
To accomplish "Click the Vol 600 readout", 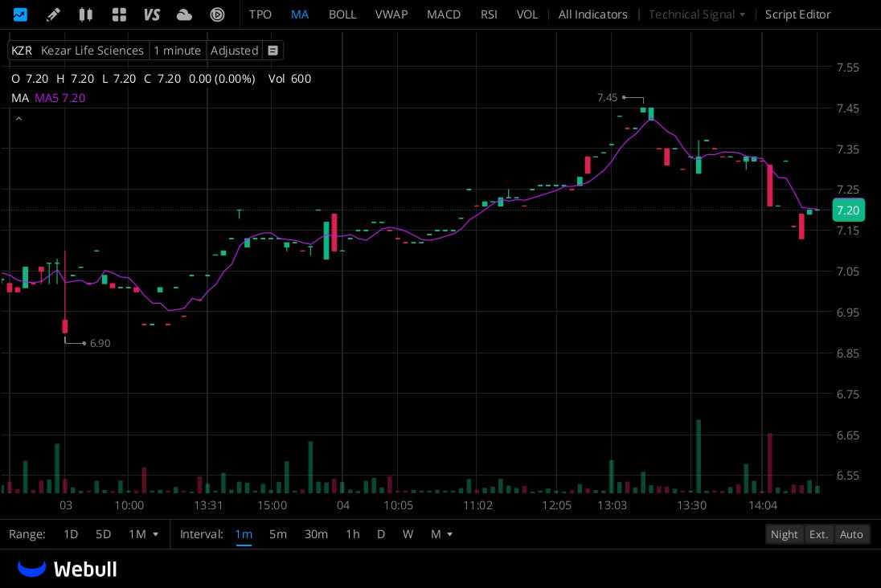I will (x=289, y=79).
